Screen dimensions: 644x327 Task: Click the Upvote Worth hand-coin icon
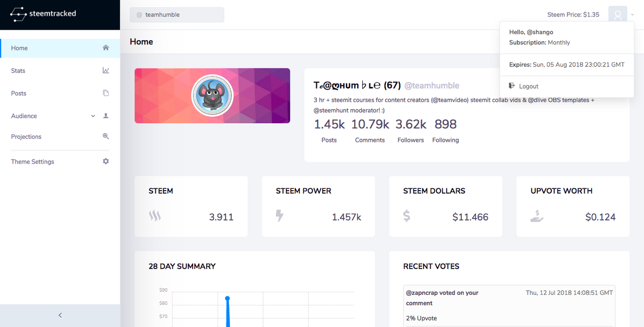[x=537, y=216]
